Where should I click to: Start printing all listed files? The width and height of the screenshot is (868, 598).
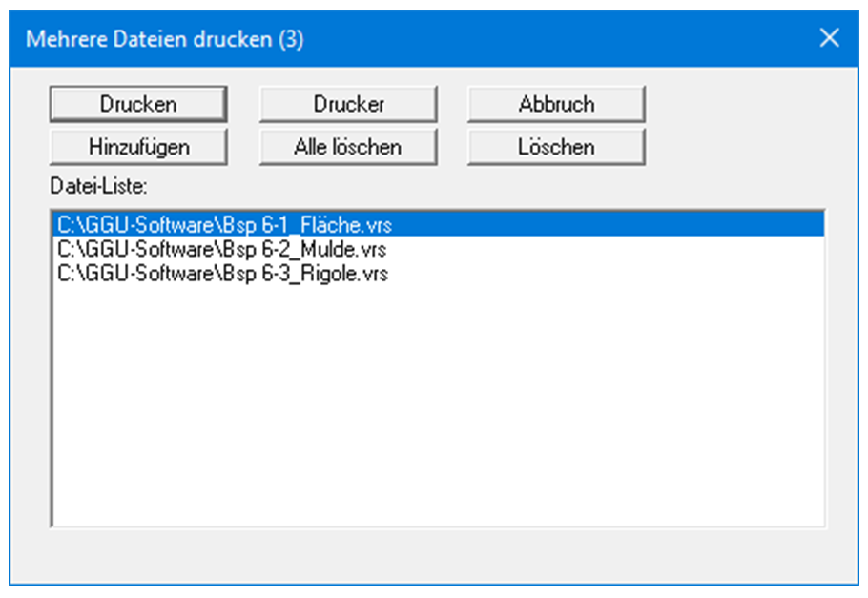coord(138,105)
